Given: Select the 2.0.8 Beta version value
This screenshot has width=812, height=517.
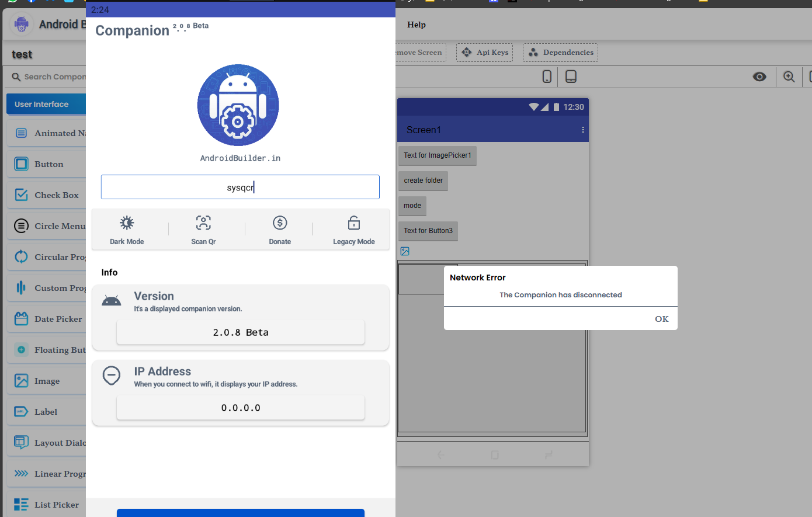Looking at the screenshot, I should [241, 332].
